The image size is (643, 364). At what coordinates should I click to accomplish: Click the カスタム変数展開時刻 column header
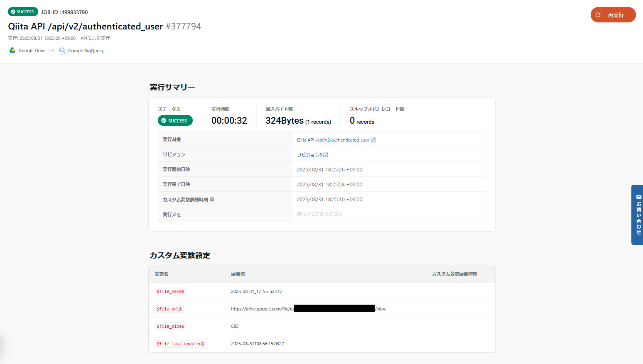pos(454,274)
